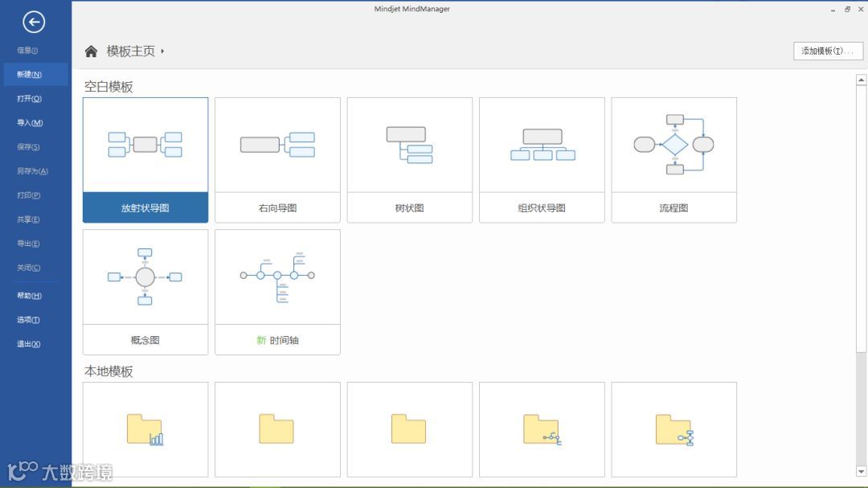This screenshot has height=488, width=868.
Task: Expand the 模板主页 breadcrumb arrow
Action: [x=162, y=51]
